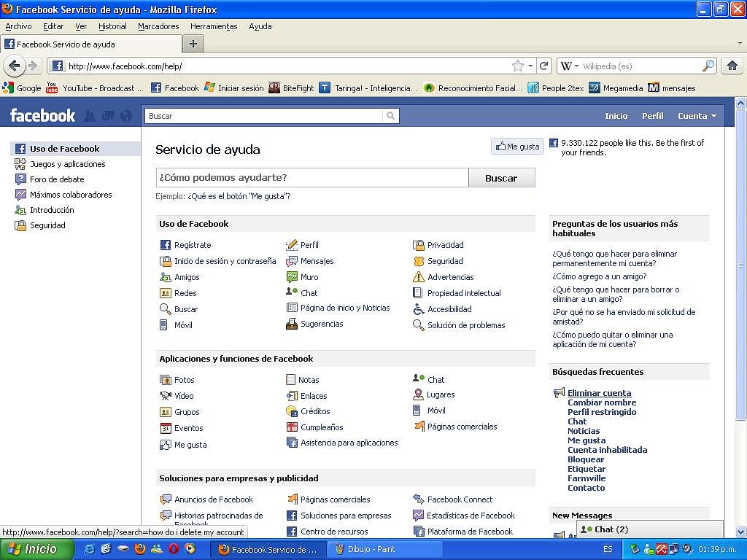Click the Eventos calendar icon
The height and width of the screenshot is (560, 747).
[x=166, y=428]
